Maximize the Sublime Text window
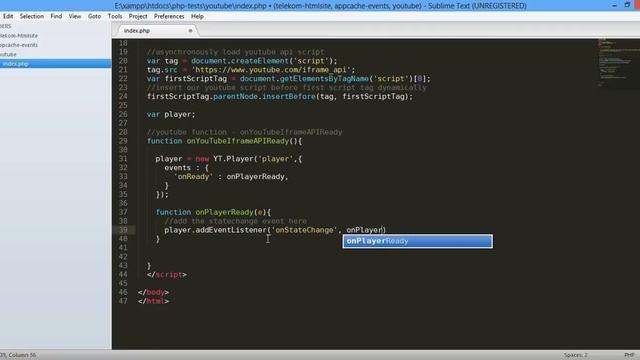640x360 pixels. click(627, 5)
